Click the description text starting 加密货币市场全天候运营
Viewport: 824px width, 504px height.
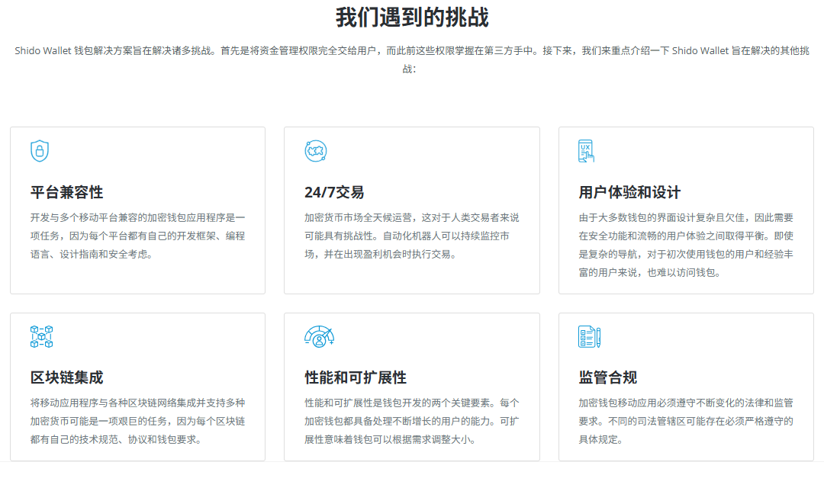click(411, 236)
